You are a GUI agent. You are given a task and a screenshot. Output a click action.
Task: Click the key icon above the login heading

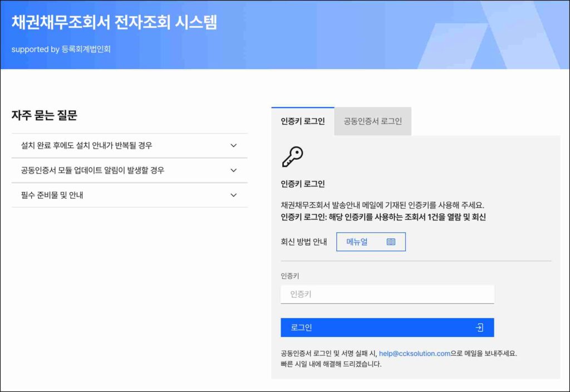[292, 157]
